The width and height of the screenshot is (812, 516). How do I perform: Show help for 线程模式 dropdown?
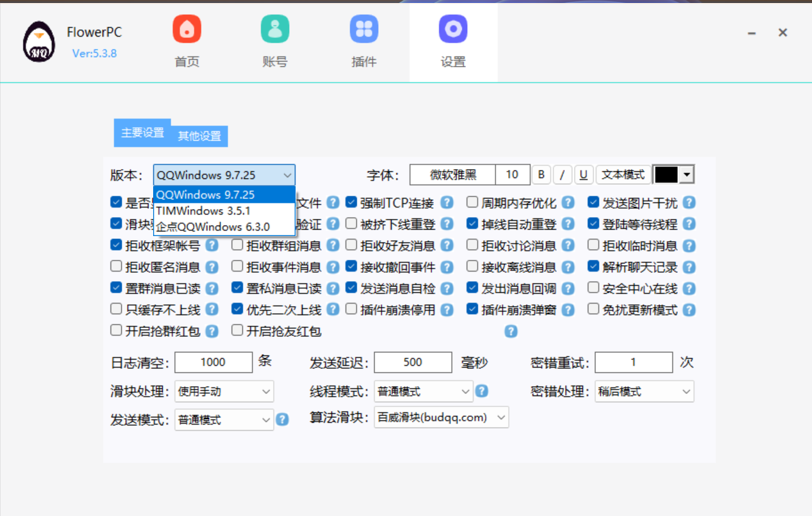click(482, 391)
